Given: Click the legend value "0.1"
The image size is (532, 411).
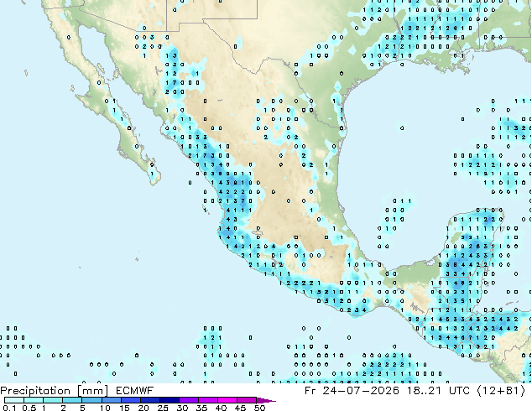Looking at the screenshot, I should coord(9,408).
